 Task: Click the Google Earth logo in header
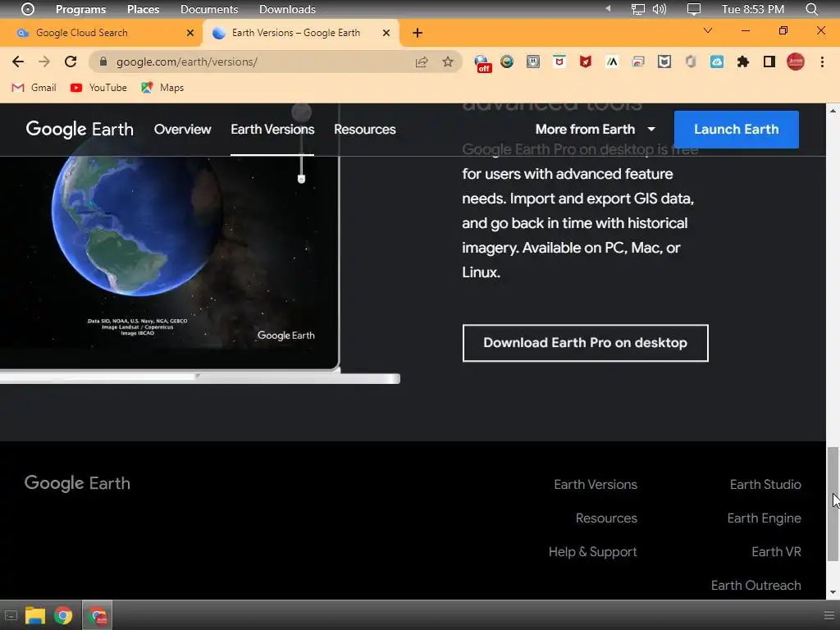pos(80,129)
